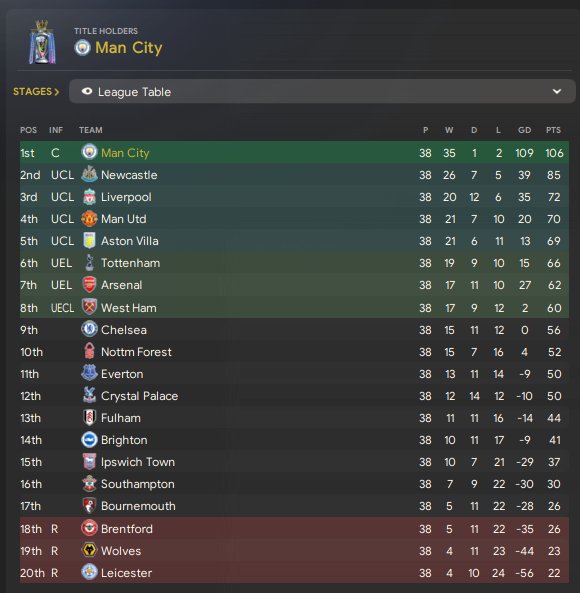Click the TEAM column header
This screenshot has width=580, height=593.
click(x=91, y=130)
